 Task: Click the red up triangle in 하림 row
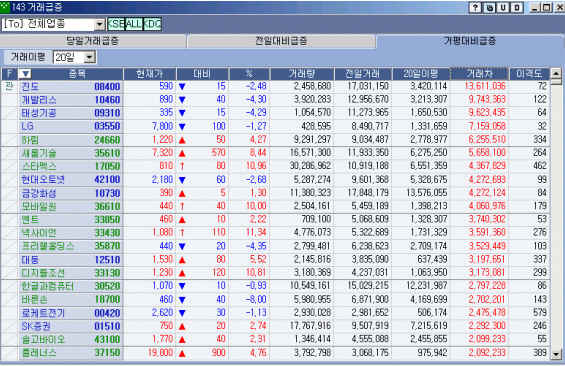182,140
